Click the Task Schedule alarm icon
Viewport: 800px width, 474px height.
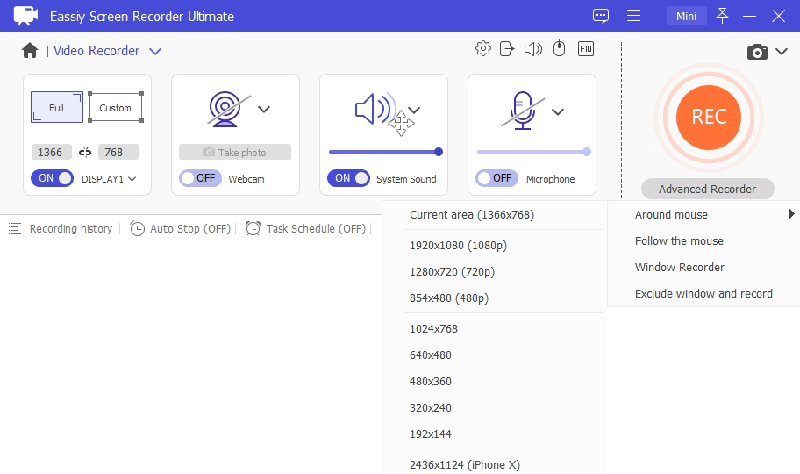pyautogui.click(x=253, y=228)
